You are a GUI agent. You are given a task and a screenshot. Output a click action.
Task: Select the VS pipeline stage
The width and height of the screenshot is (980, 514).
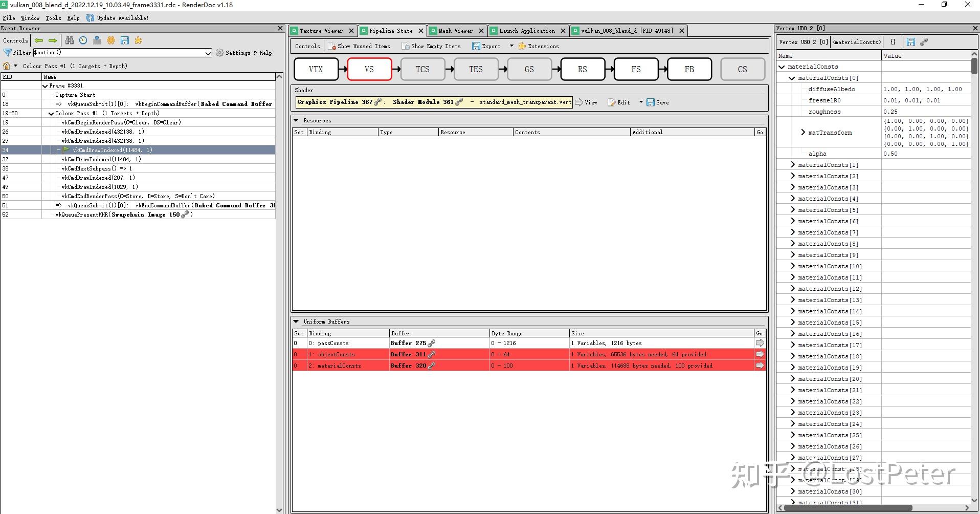[369, 69]
